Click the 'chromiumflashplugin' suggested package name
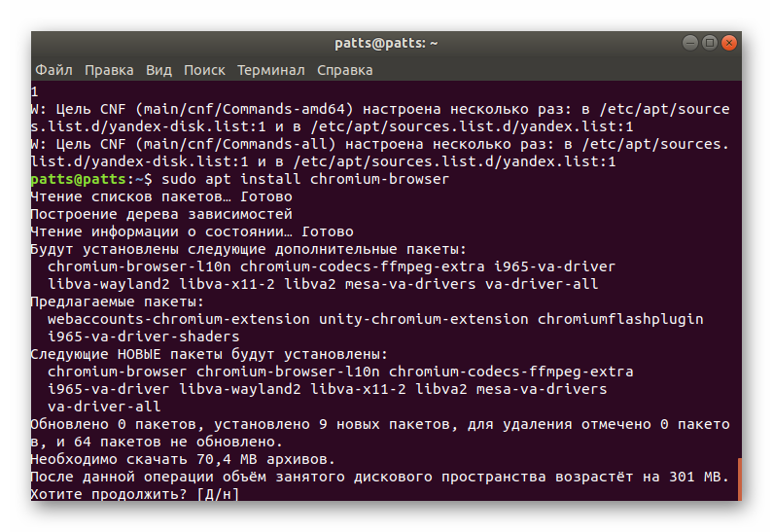The height and width of the screenshot is (532, 773). (x=620, y=319)
